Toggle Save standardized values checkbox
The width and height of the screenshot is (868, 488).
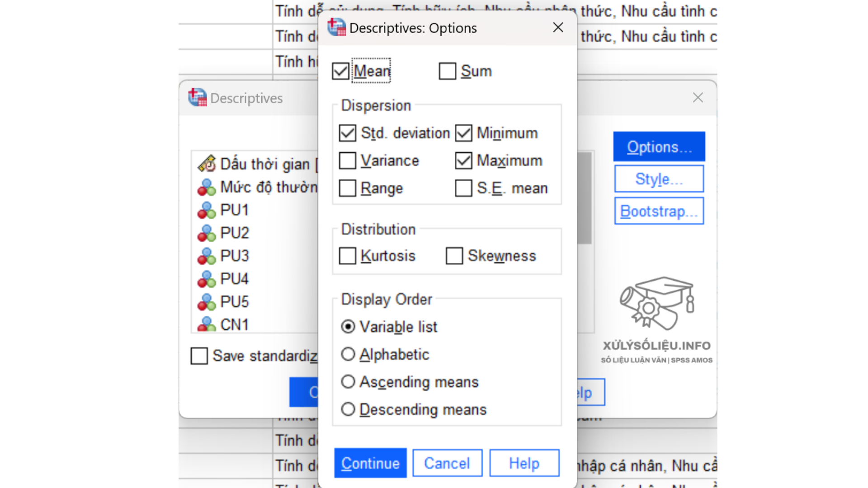click(x=199, y=356)
